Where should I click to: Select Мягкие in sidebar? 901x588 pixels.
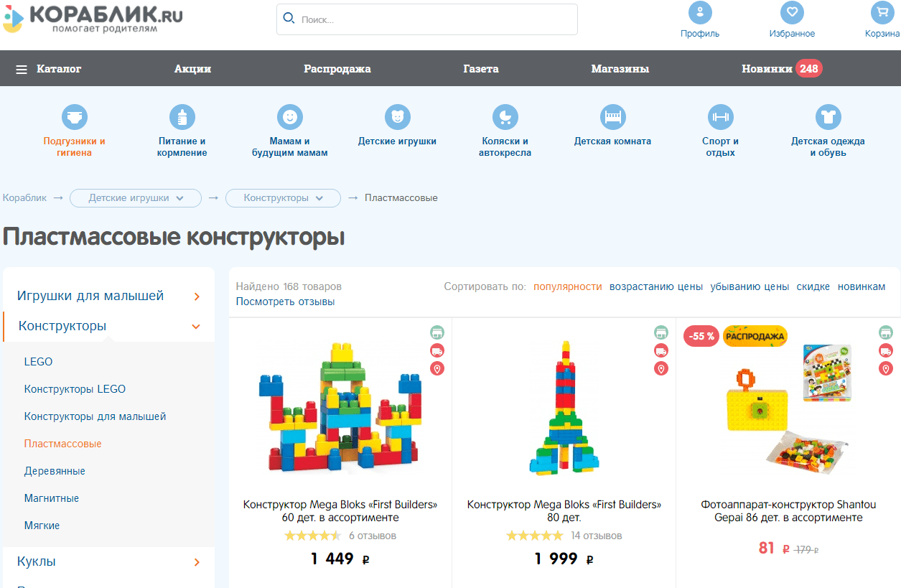click(42, 526)
